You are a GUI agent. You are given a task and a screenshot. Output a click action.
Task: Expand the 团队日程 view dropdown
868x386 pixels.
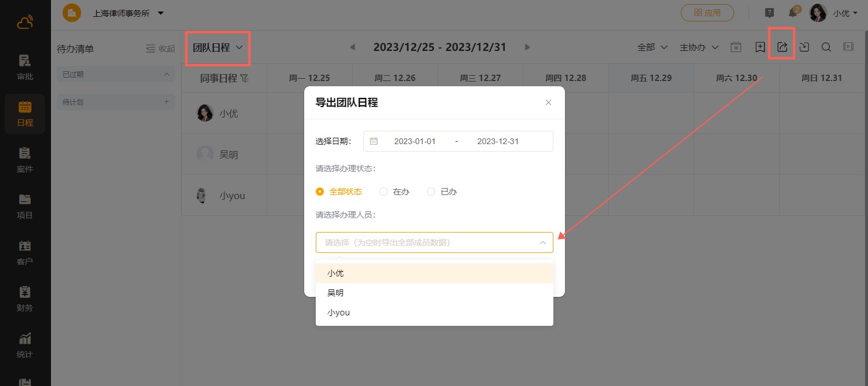(218, 48)
